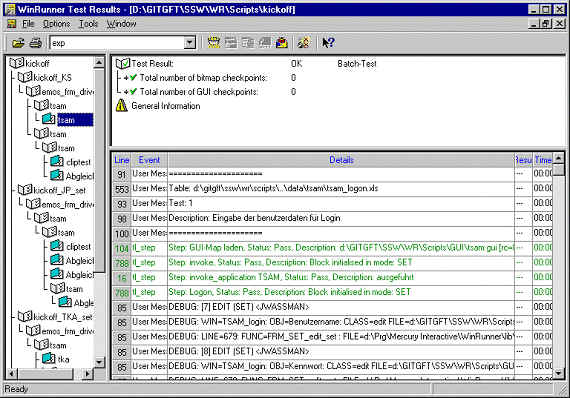The width and height of the screenshot is (570, 398).
Task: Click the Print results printer icon
Action: (36, 43)
